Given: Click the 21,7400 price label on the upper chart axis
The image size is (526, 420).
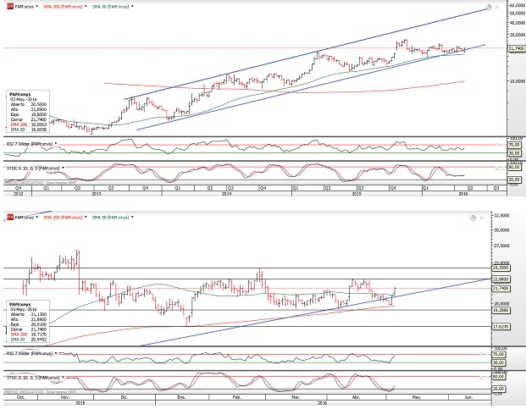Looking at the screenshot, I should pyautogui.click(x=517, y=48).
